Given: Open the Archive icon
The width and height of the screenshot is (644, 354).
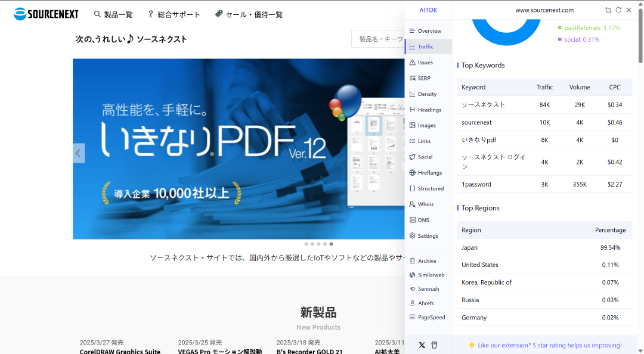Looking at the screenshot, I should 413,261.
